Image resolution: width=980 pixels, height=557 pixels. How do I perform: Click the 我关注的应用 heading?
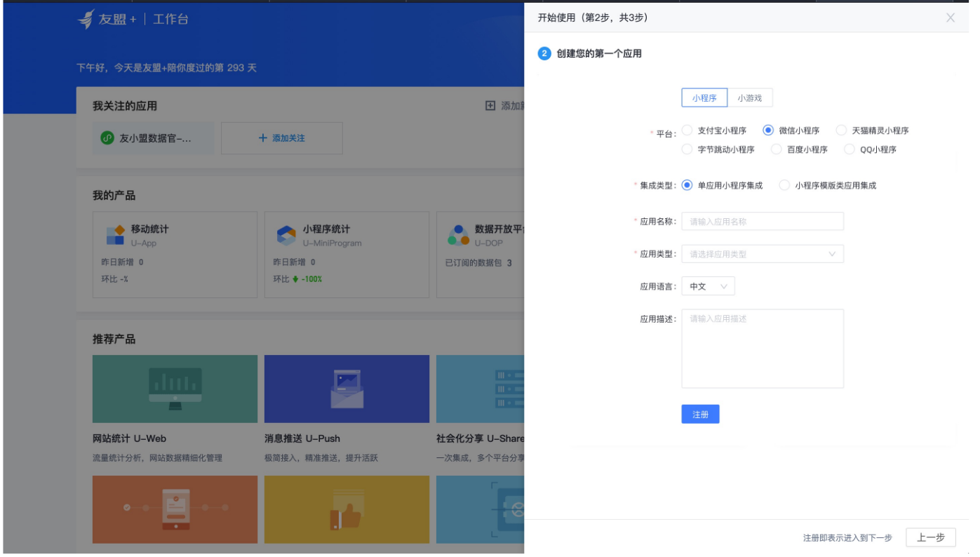[125, 106]
